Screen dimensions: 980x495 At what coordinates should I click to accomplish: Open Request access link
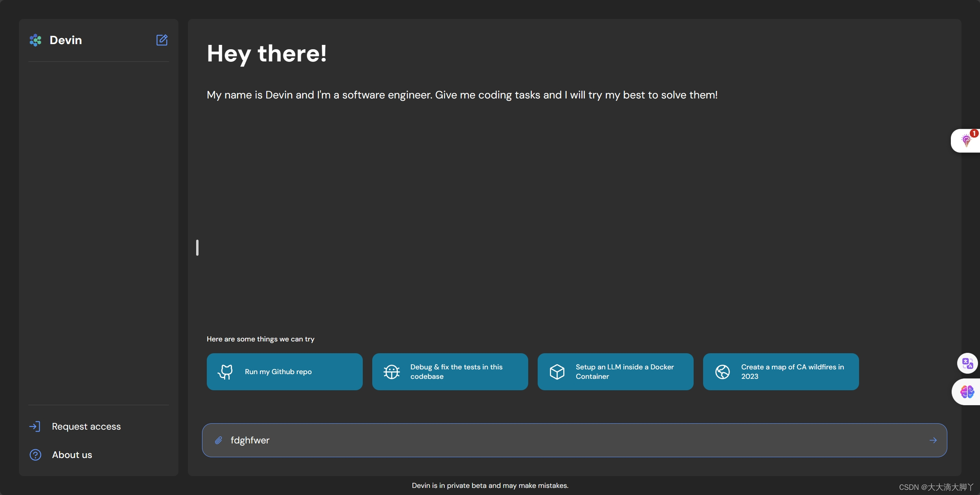(86, 426)
